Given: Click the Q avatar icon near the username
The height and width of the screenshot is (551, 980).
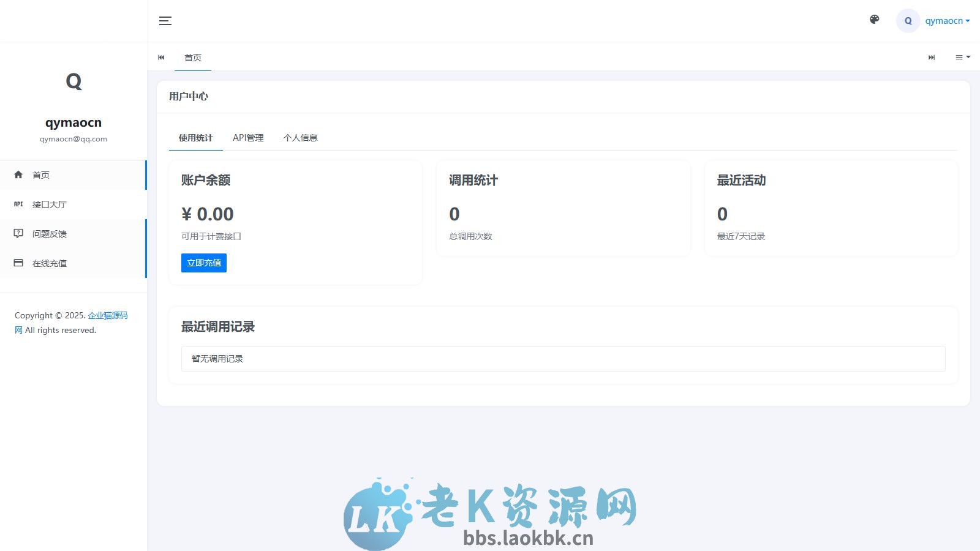Looking at the screenshot, I should (908, 20).
